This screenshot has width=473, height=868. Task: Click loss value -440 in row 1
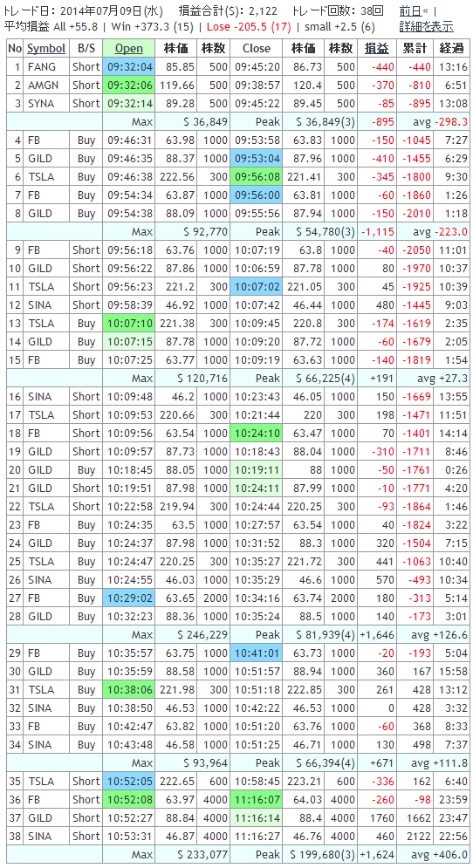[x=381, y=67]
